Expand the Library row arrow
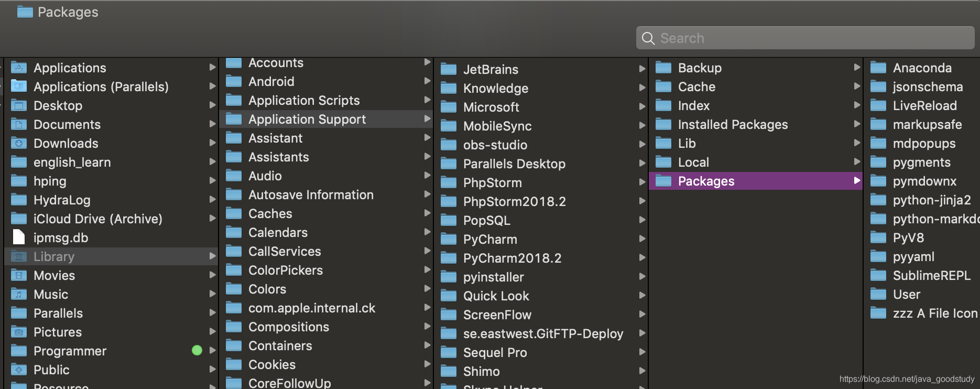 point(212,256)
